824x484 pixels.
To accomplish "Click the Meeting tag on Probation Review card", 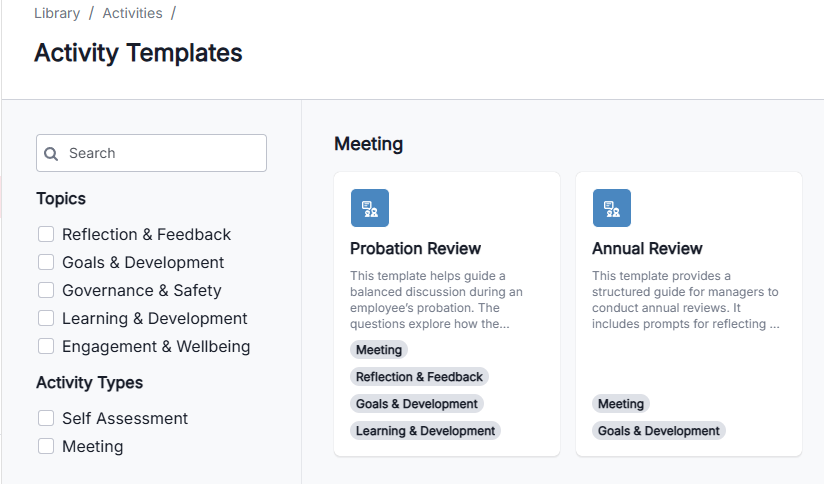I will (378, 350).
